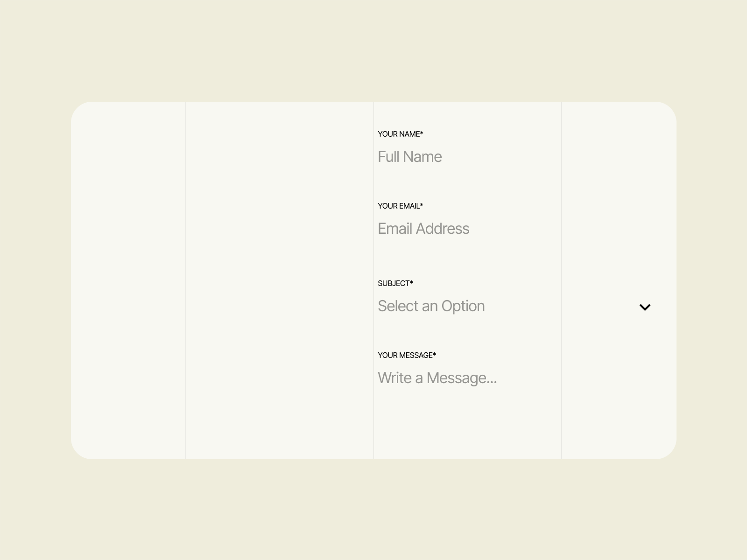Focus the Full Name input field

pyautogui.click(x=467, y=157)
